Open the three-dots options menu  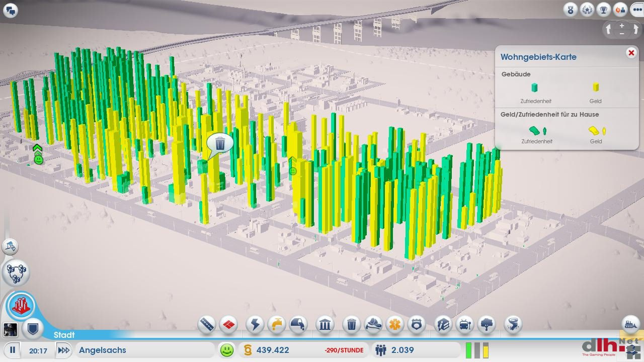click(x=636, y=10)
